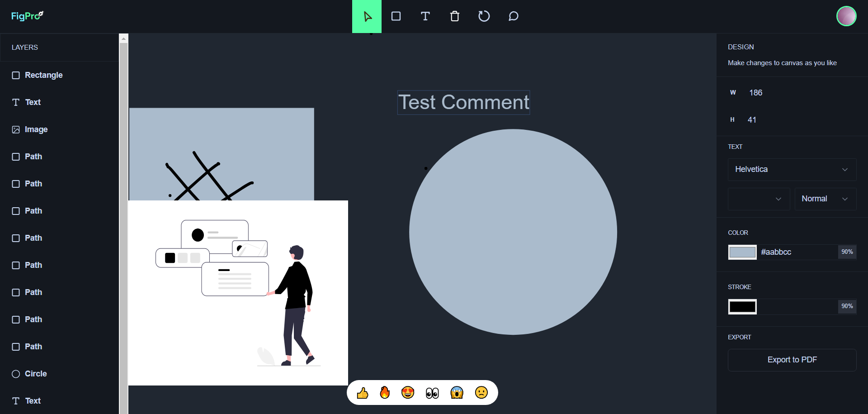Image resolution: width=868 pixels, height=414 pixels.
Task: Click the reset canvas icon
Action: click(x=484, y=16)
